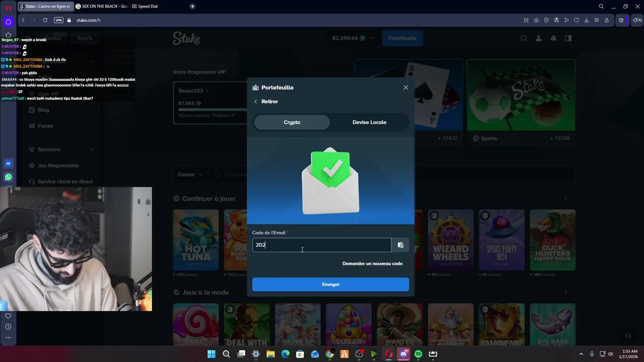The height and width of the screenshot is (362, 644).
Task: Click the Stake logo
Action: click(187, 38)
